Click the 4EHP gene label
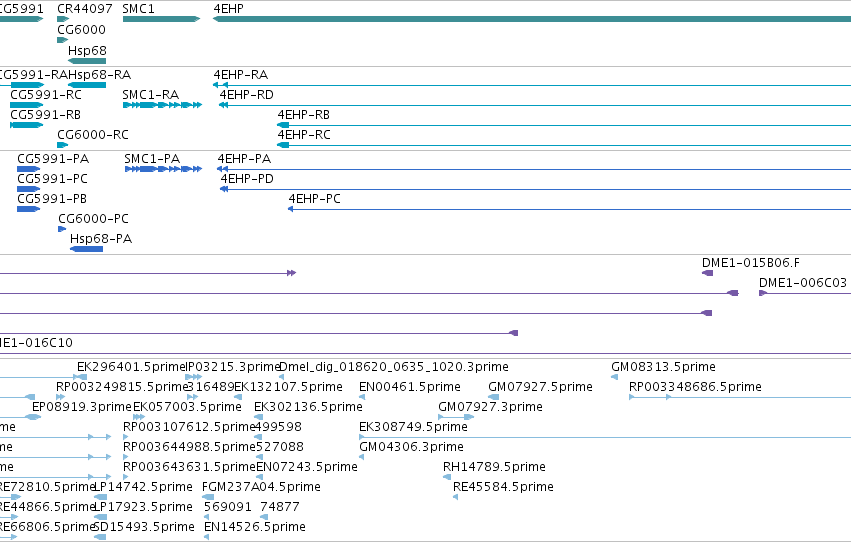 click(x=228, y=9)
